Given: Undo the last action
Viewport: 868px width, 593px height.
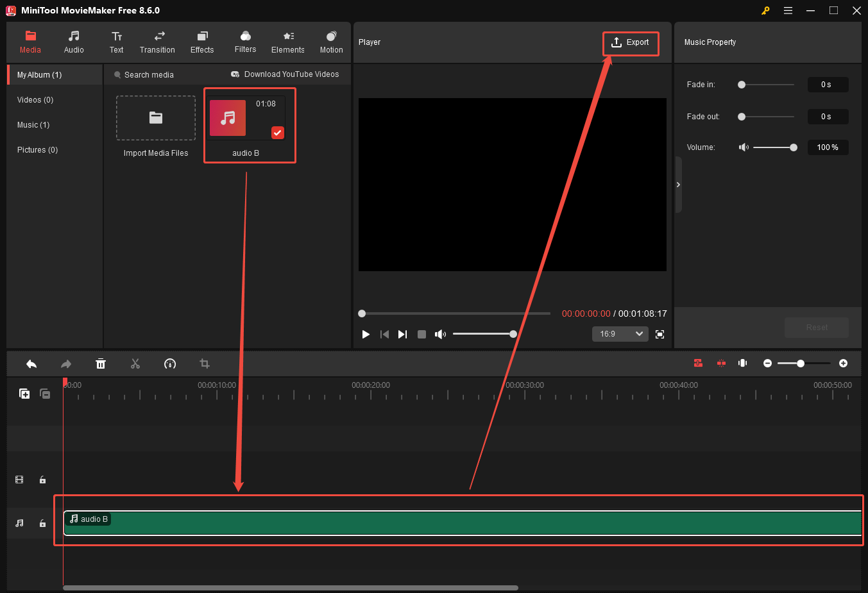Looking at the screenshot, I should point(31,364).
